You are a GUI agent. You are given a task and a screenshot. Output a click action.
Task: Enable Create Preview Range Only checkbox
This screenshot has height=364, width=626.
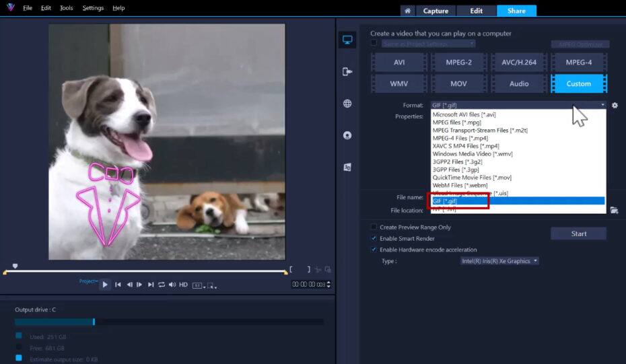tap(374, 227)
